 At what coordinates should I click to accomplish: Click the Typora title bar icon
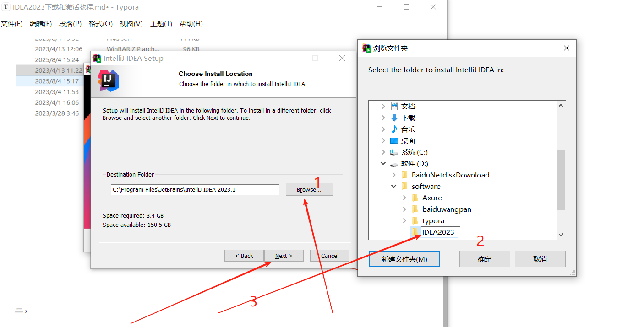(x=6, y=7)
